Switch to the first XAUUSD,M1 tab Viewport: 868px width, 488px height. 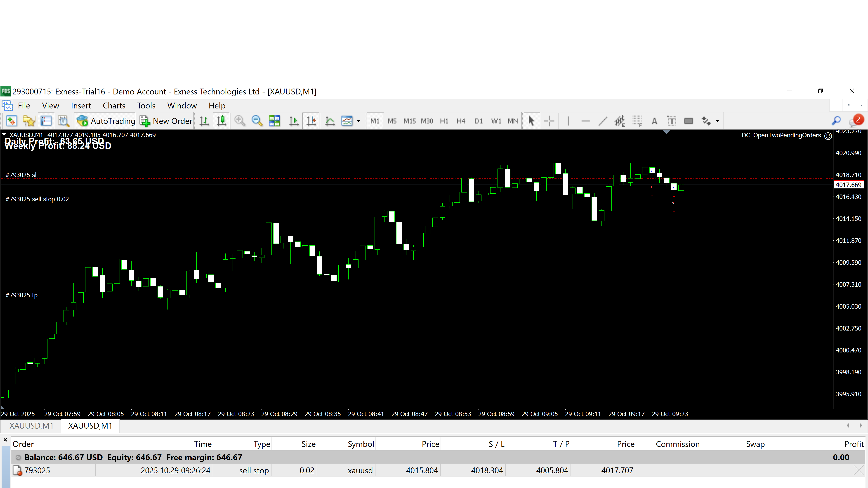click(31, 426)
